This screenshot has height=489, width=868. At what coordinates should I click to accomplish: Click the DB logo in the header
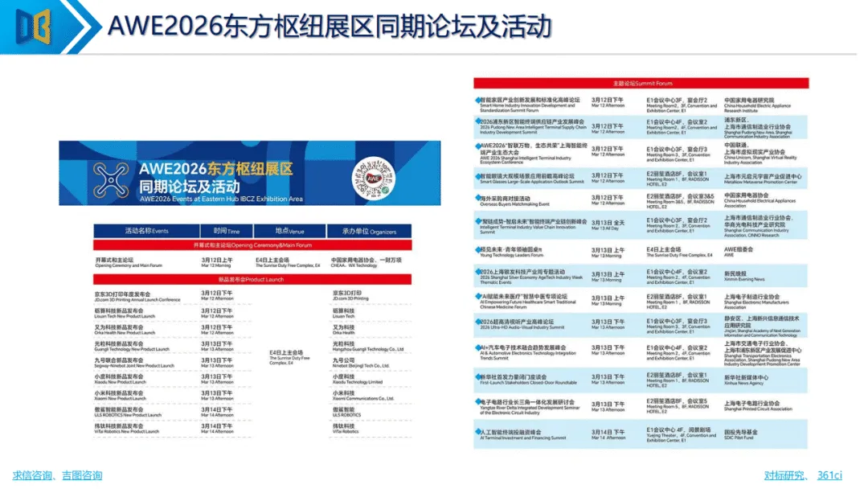33,26
